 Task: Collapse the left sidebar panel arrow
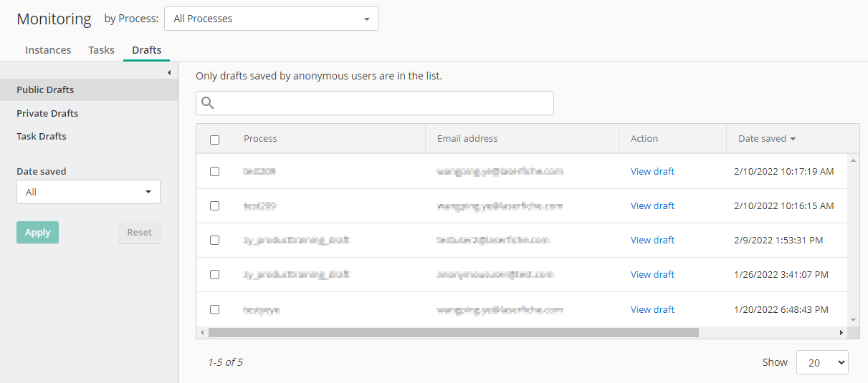click(x=169, y=73)
